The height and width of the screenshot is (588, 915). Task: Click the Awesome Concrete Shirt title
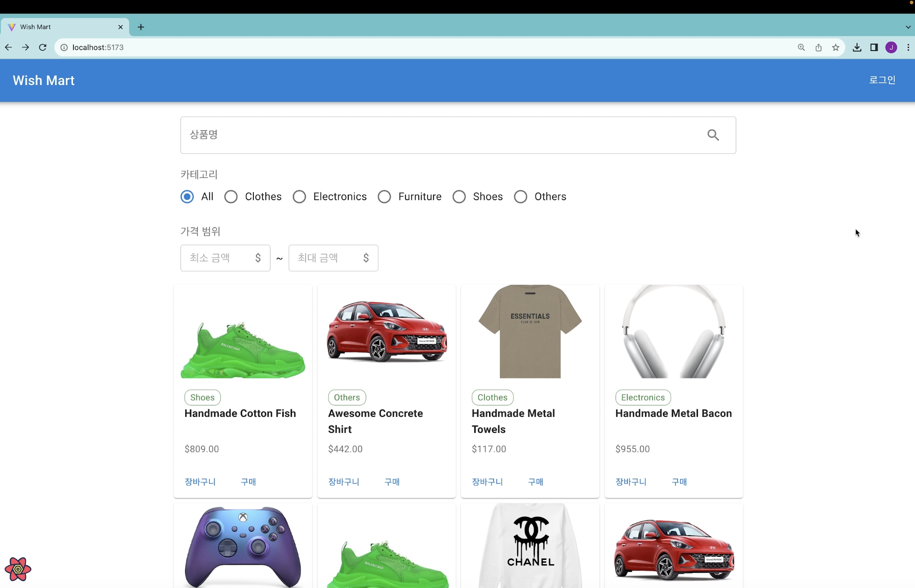(x=375, y=421)
